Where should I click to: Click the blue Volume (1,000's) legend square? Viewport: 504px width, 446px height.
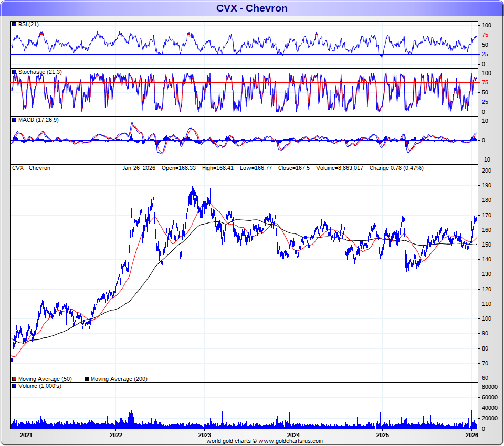point(14,386)
